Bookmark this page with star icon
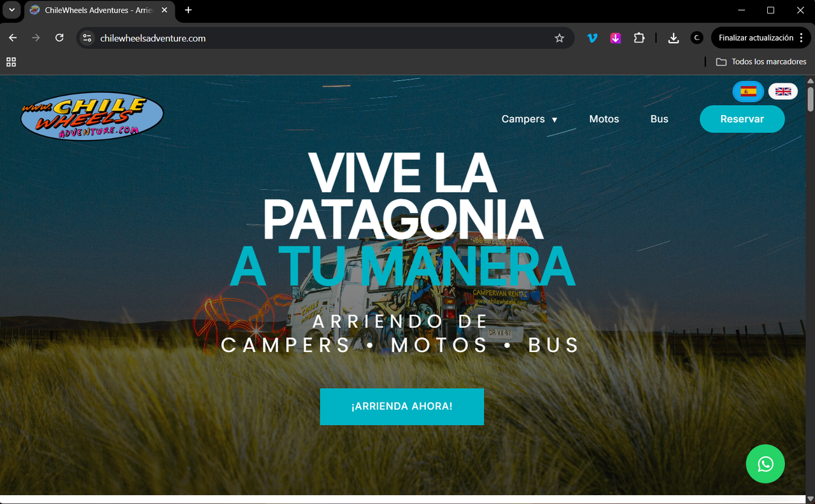 pos(559,38)
